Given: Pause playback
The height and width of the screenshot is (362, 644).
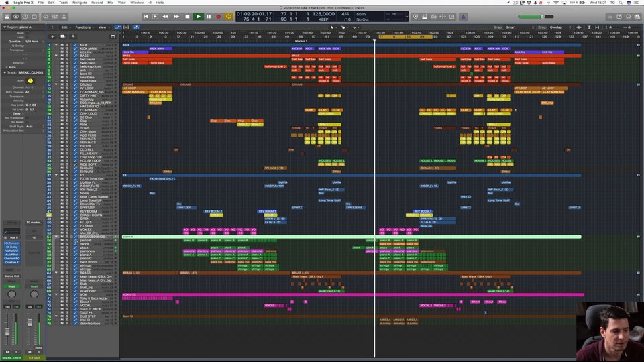Looking at the screenshot, I should tap(209, 17).
